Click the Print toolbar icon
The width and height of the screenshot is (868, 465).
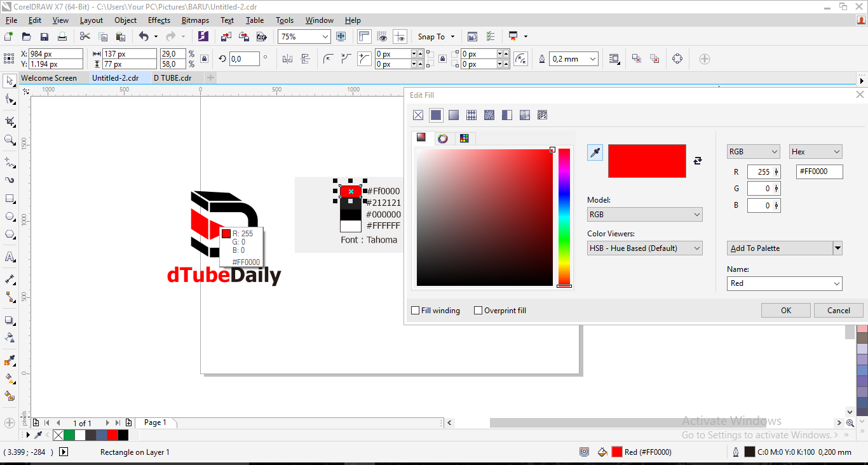tap(62, 37)
